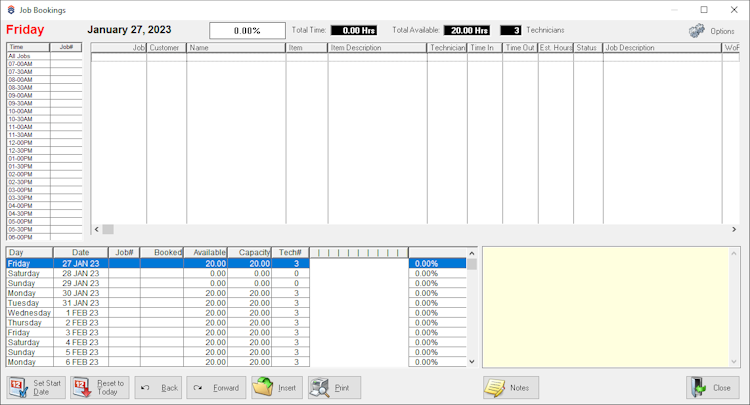Click the Close button label

[721, 388]
